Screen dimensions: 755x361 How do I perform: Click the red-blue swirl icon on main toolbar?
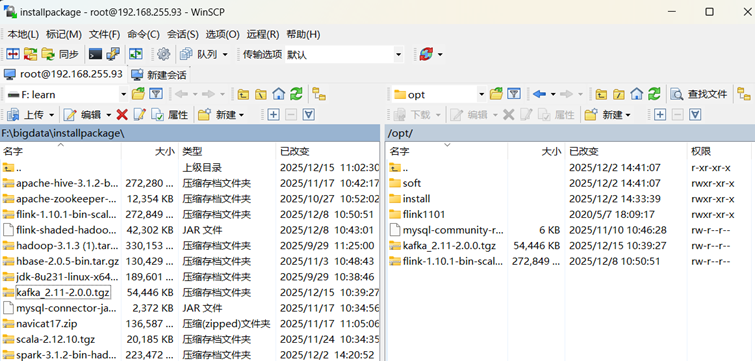point(426,54)
